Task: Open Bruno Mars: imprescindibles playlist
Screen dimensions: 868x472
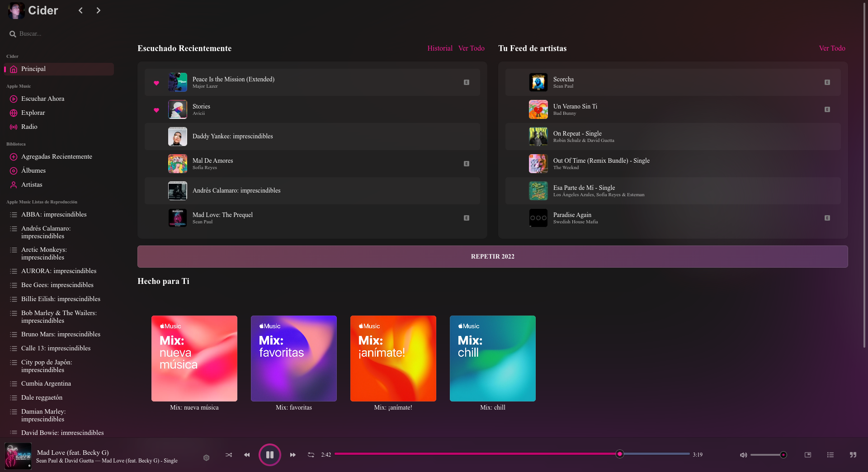Action: tap(59, 334)
